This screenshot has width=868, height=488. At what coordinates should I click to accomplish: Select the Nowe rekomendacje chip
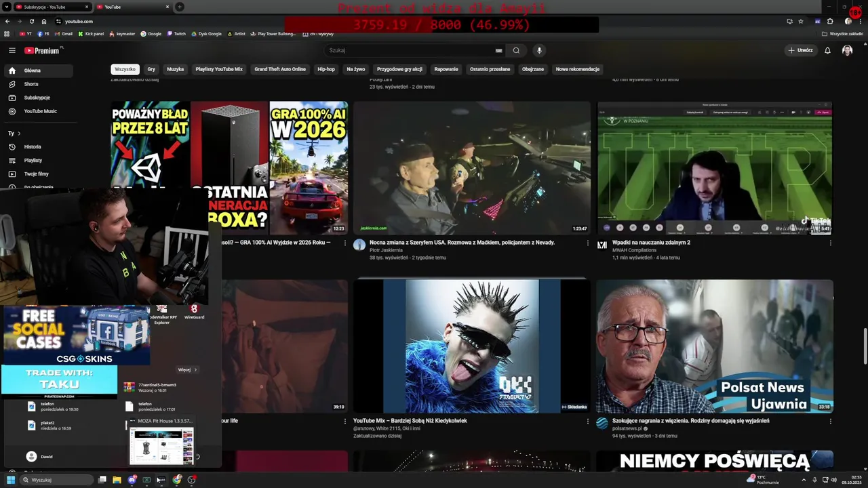point(578,69)
